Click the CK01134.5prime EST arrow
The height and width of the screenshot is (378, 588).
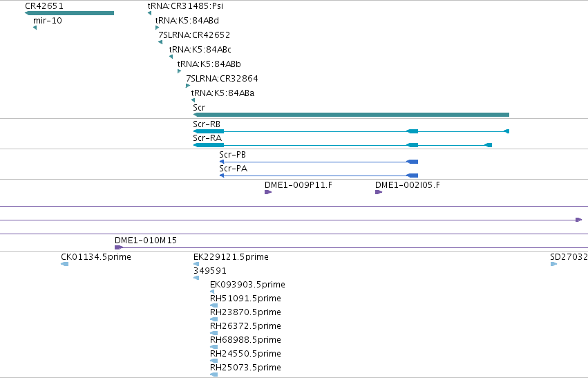pos(65,264)
